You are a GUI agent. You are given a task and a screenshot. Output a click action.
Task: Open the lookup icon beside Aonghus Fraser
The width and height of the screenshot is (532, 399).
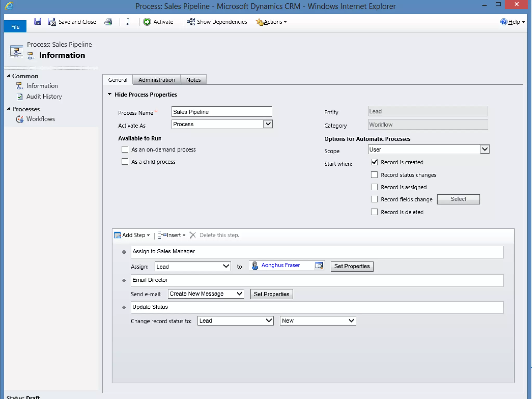point(319,265)
